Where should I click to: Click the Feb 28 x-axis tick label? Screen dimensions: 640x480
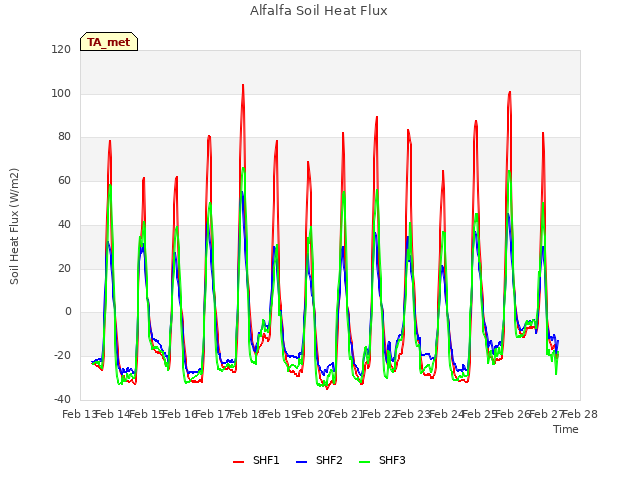[580, 415]
